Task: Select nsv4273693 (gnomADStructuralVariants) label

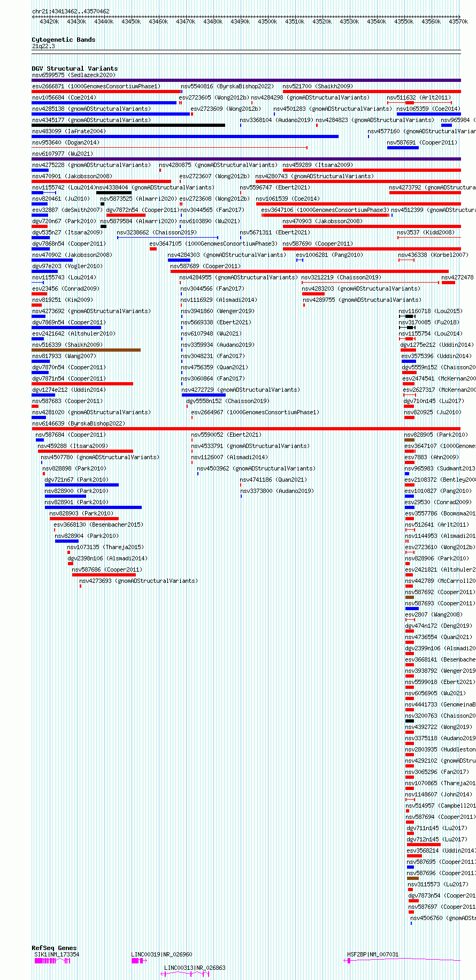Action: point(139,581)
